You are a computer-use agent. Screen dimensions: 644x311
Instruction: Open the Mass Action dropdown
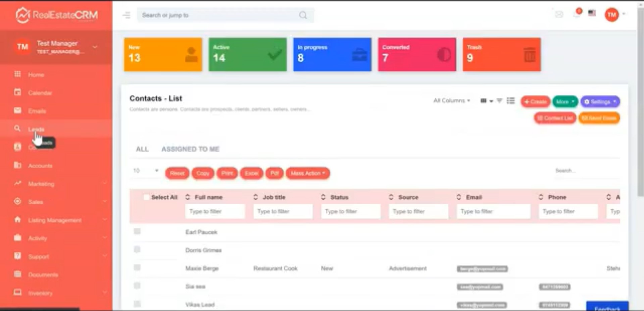pyautogui.click(x=307, y=173)
